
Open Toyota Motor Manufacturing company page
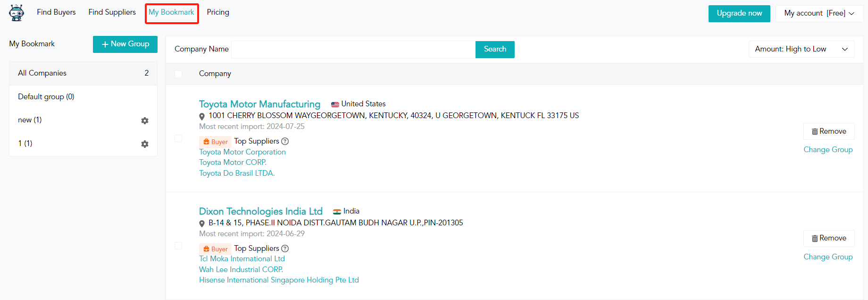(x=259, y=104)
